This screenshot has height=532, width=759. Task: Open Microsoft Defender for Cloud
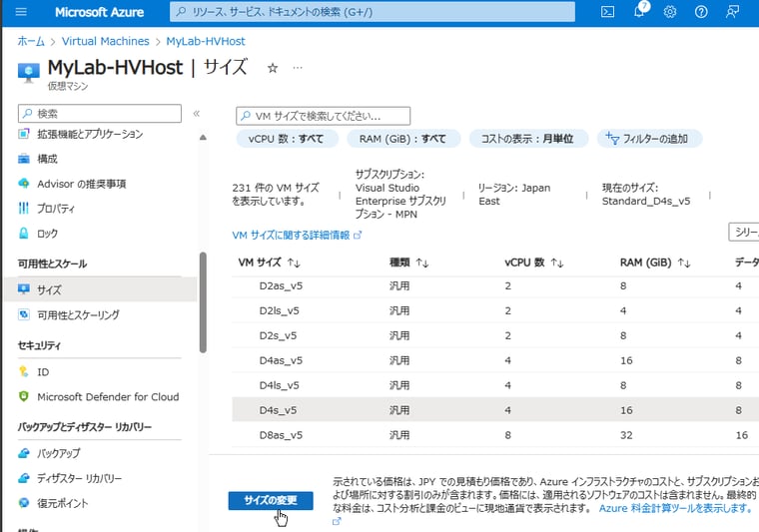(x=108, y=397)
